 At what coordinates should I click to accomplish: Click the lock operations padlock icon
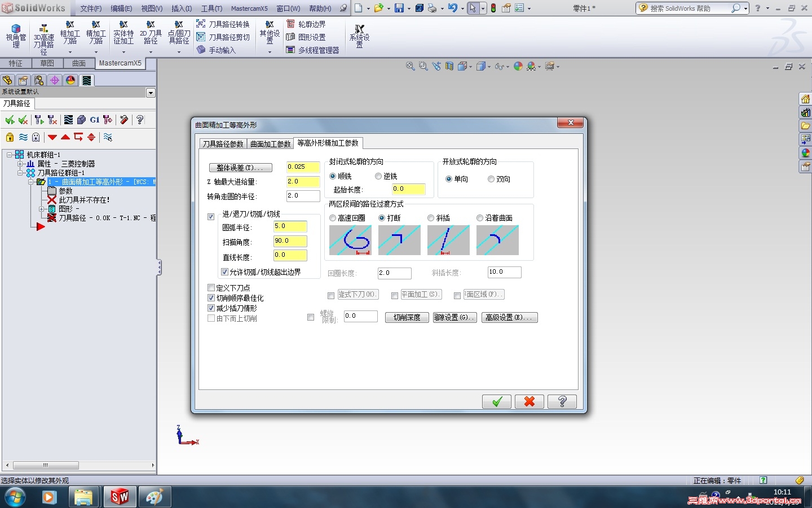click(10, 137)
